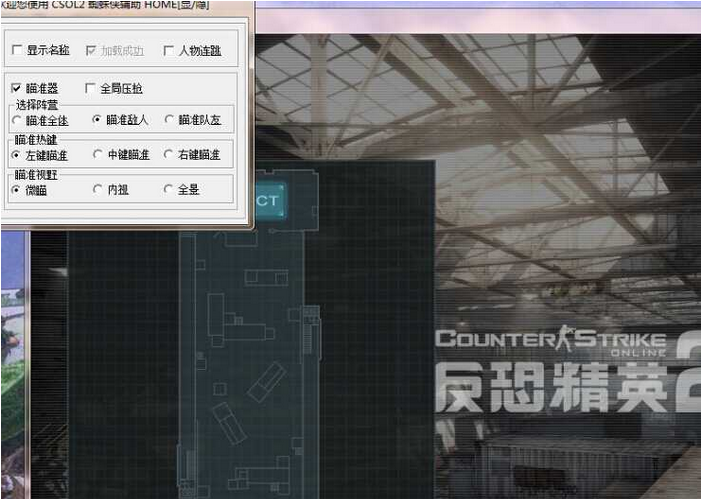The image size is (701, 499).
Task: Select the 瞄准敌人 radio option
Action: pyautogui.click(x=97, y=120)
